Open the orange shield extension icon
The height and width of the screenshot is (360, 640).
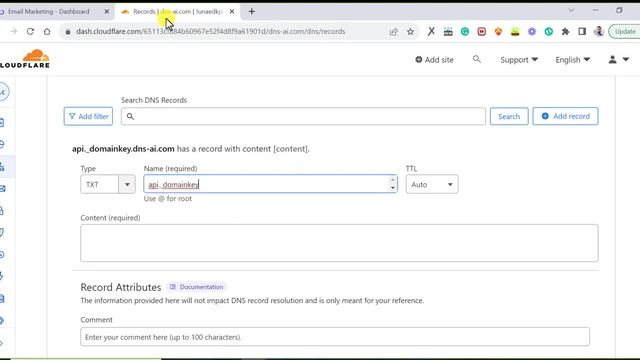498,31
